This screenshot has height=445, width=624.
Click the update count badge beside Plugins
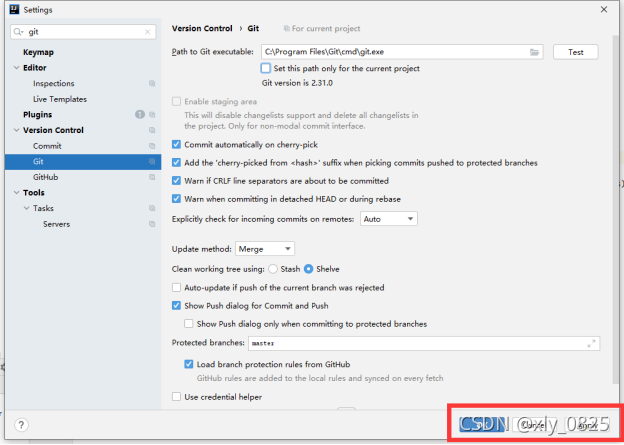(140, 115)
